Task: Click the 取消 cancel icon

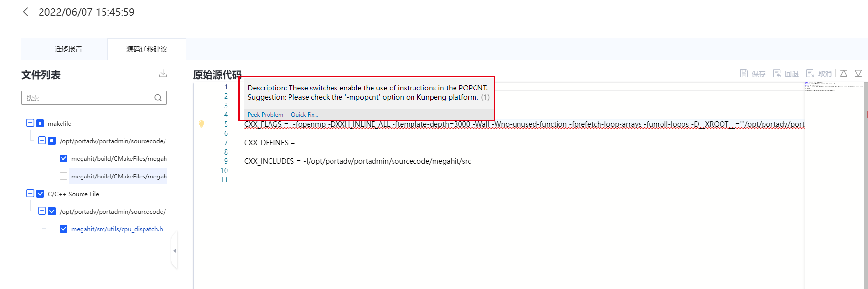Action: pyautogui.click(x=810, y=73)
